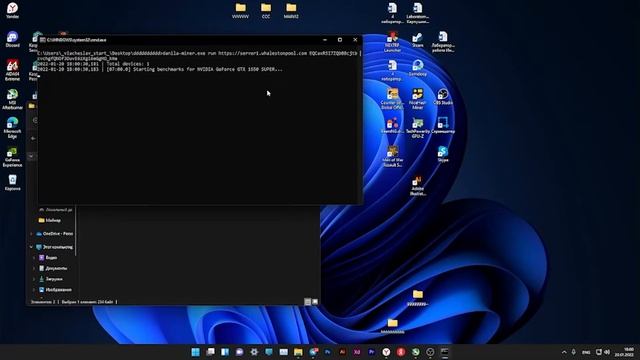Open the Adobe Illustrator desktop shortcut
Image resolution: width=640 pixels, height=360 pixels.
pyautogui.click(x=417, y=186)
